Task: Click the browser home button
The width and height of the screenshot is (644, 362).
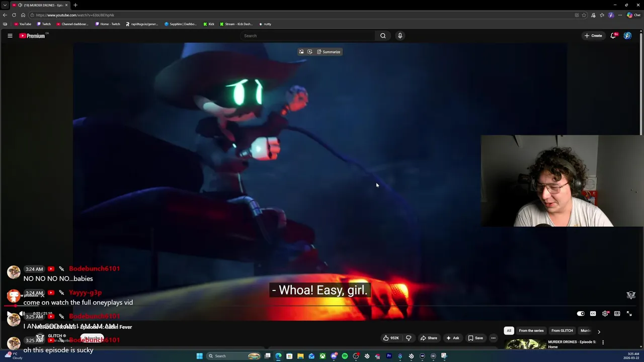Action: [x=23, y=15]
